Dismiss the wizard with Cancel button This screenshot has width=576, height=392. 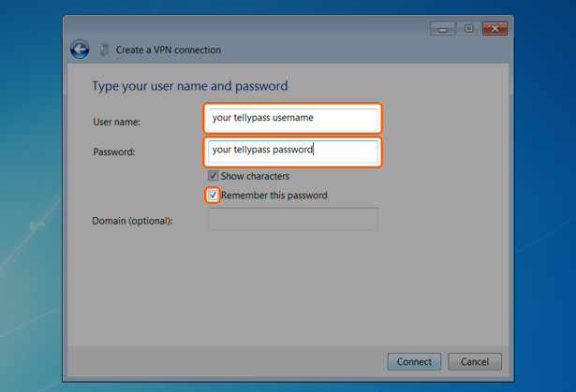tap(475, 361)
